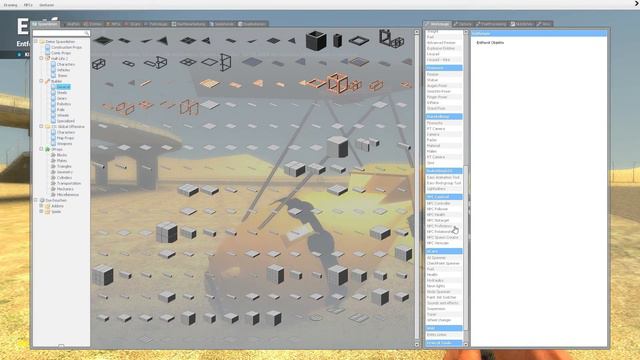
Task: Open the NPCs menu in the top bar
Action: click(28, 5)
